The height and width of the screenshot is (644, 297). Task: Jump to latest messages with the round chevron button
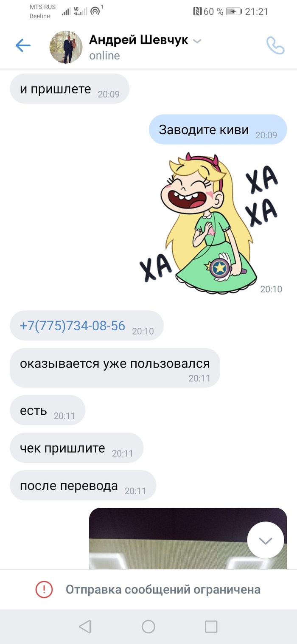tap(266, 540)
